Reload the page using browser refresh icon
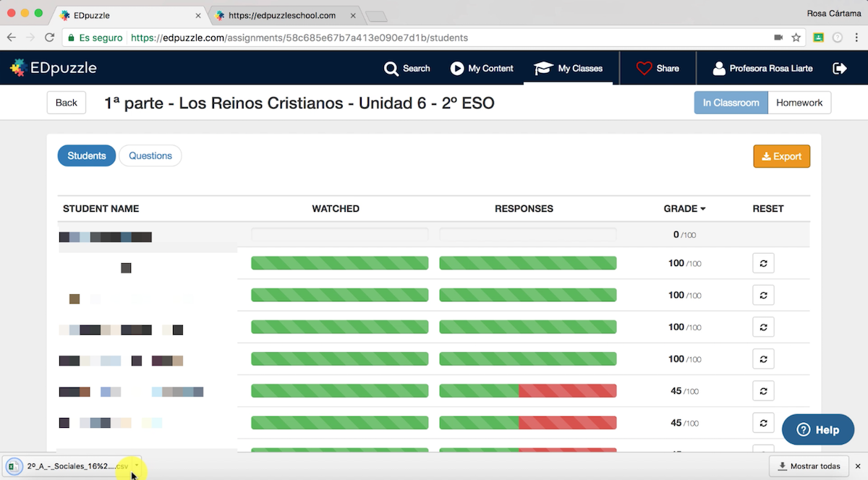Screen dimensions: 868x480 pos(49,38)
